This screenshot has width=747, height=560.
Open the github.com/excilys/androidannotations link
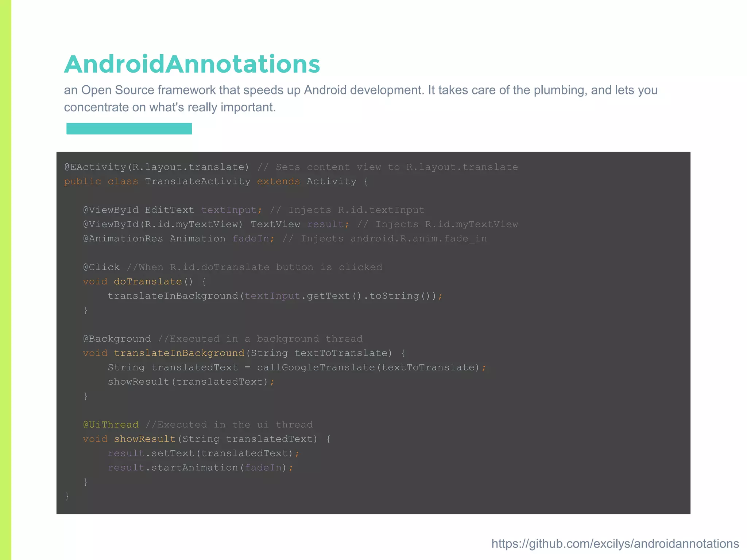coord(615,544)
